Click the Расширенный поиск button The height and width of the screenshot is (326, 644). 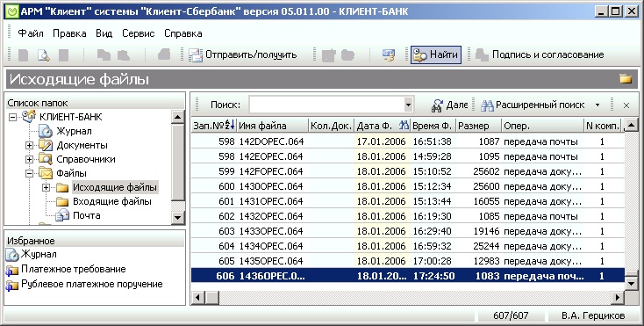533,105
